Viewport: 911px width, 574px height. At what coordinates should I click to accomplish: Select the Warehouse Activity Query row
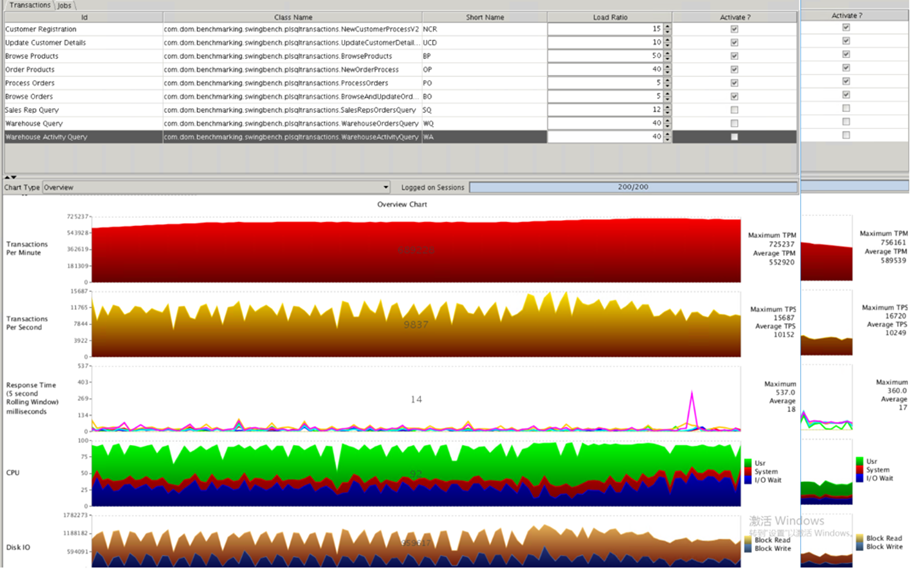(x=400, y=137)
